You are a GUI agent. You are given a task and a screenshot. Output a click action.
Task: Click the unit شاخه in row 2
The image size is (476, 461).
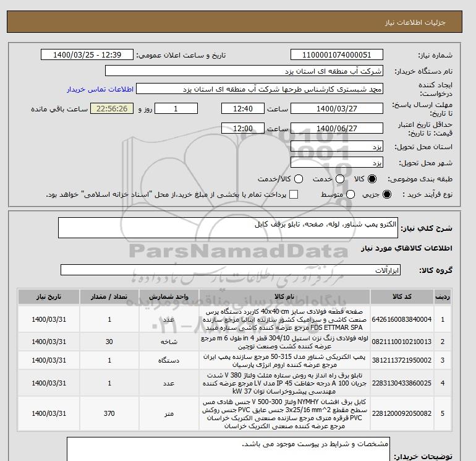coord(169,342)
